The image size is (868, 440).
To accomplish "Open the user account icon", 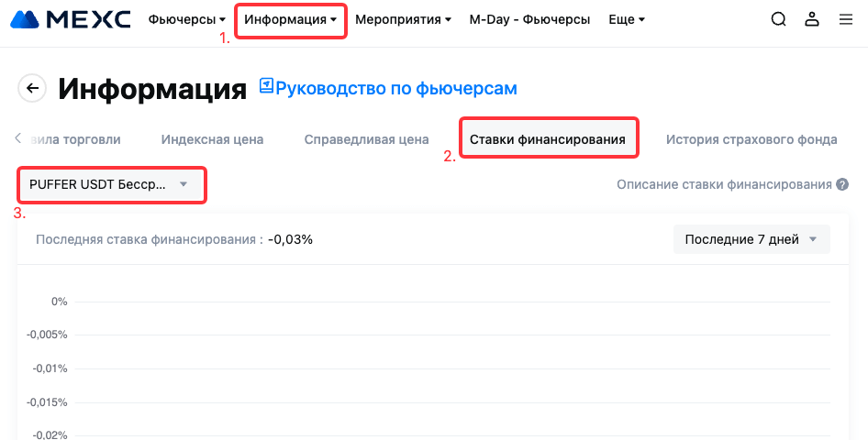I will [811, 19].
